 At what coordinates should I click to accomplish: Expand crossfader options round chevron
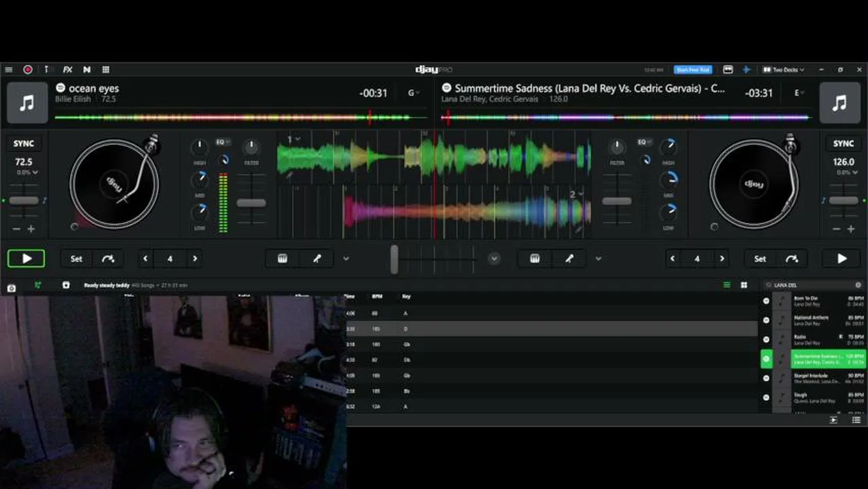494,259
